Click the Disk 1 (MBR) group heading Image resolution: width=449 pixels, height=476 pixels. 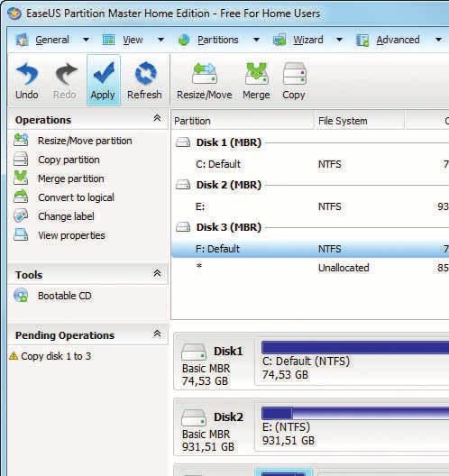click(x=229, y=142)
